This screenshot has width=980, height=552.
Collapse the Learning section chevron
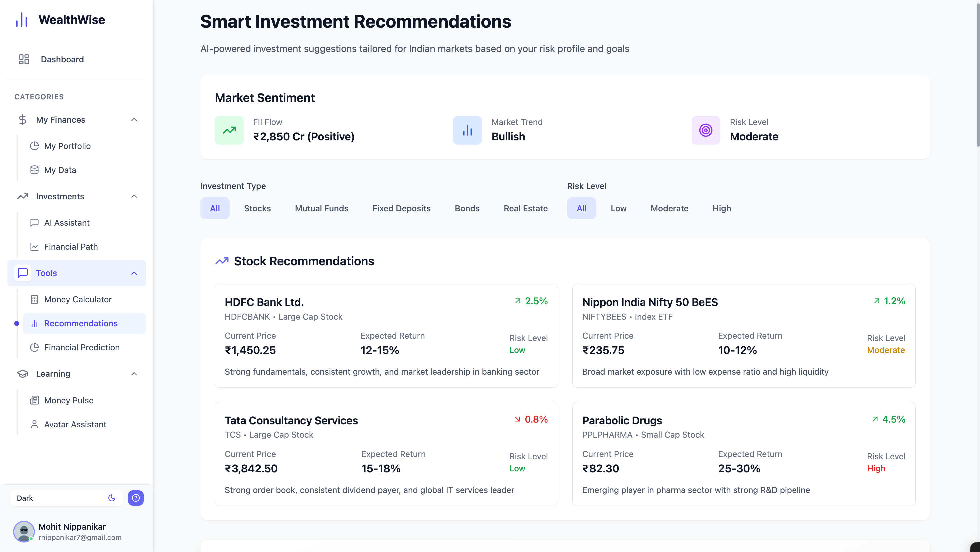pos(134,374)
